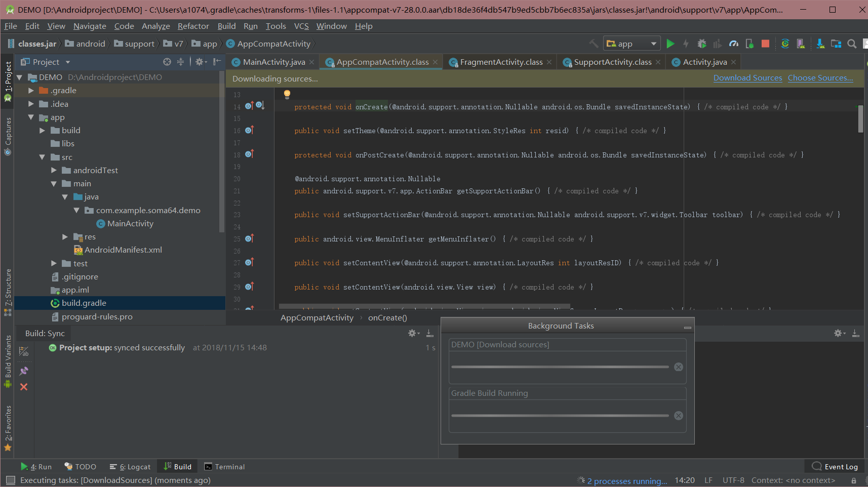
Task: Expand the .gradle folder
Action: click(31, 91)
